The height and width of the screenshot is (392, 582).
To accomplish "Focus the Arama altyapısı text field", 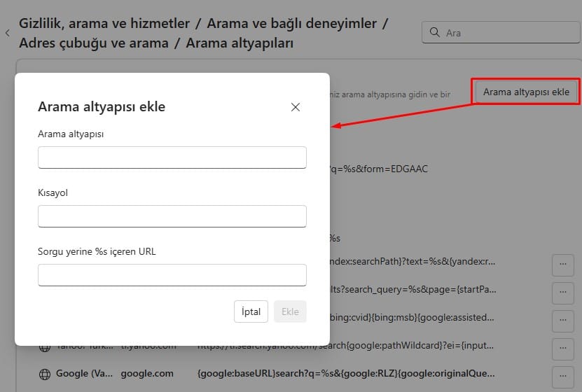I will [172, 157].
